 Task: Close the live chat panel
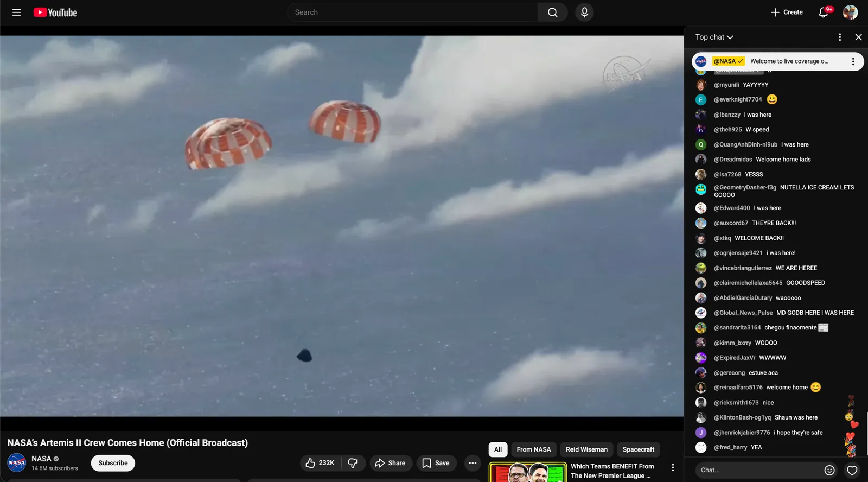pos(858,37)
